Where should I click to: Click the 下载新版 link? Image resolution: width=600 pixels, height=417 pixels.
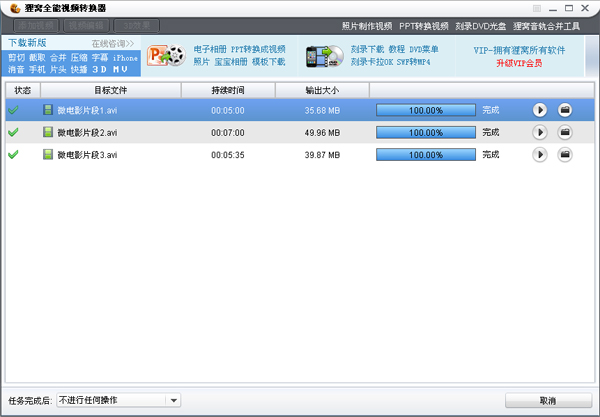click(x=27, y=42)
